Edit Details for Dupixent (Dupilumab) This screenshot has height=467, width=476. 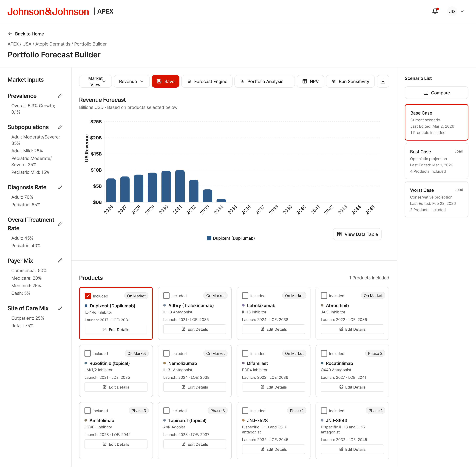click(116, 329)
